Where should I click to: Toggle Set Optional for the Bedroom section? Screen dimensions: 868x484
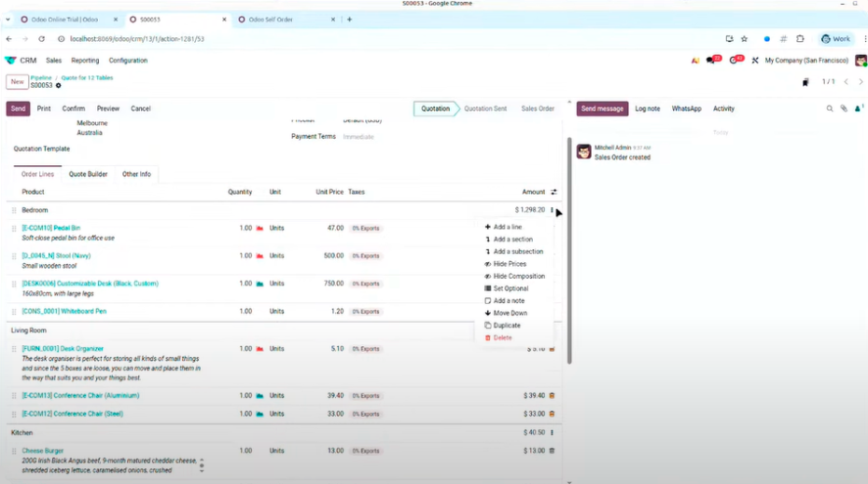click(510, 288)
